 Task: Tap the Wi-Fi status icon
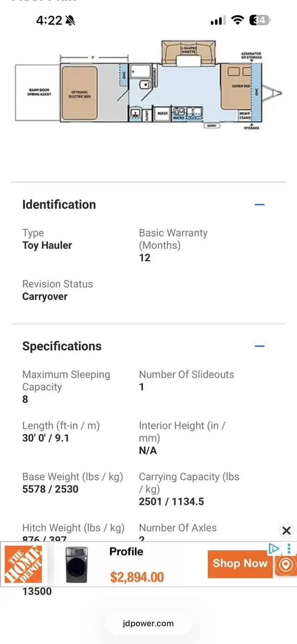click(238, 20)
